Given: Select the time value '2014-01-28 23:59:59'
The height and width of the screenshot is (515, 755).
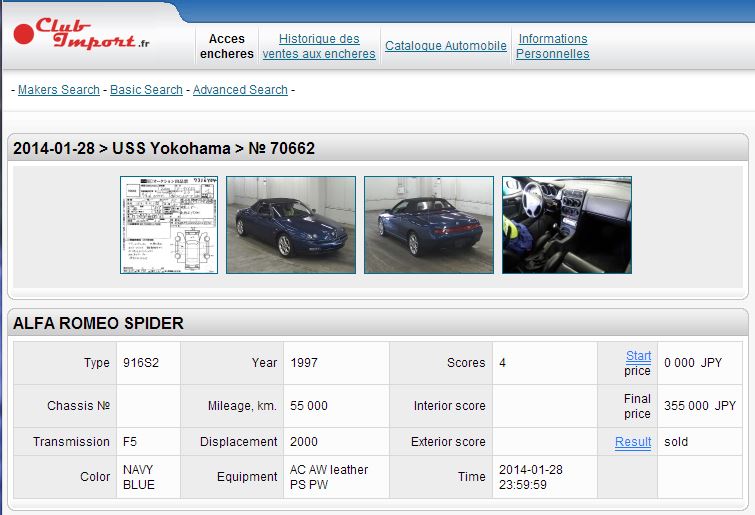Looking at the screenshot, I should [x=531, y=477].
